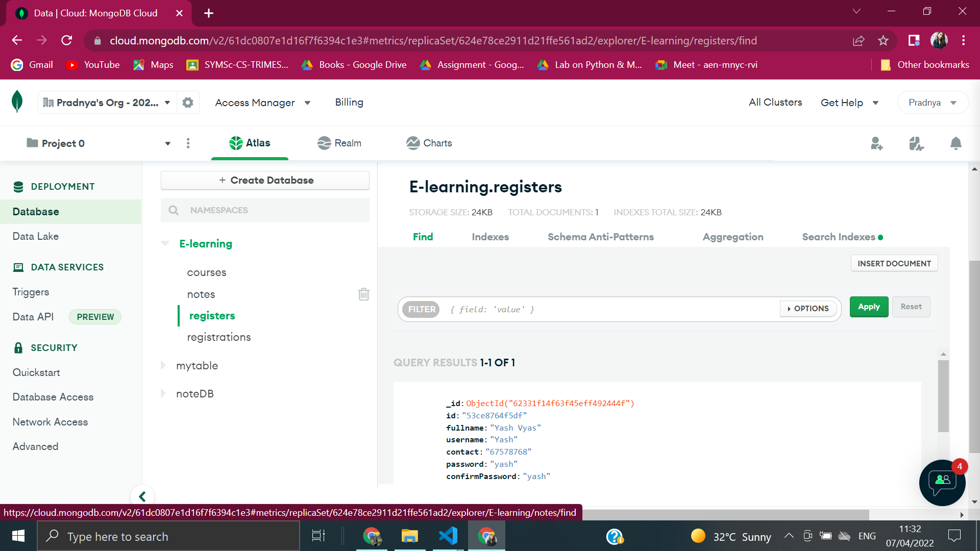The width and height of the screenshot is (980, 551).
Task: Open Visual Studio Code from the taskbar
Action: coord(448,536)
